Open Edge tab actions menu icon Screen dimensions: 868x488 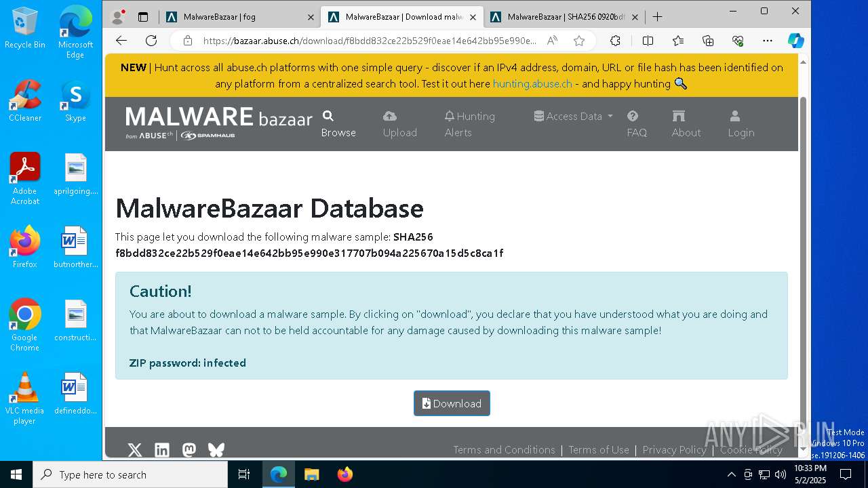(143, 17)
